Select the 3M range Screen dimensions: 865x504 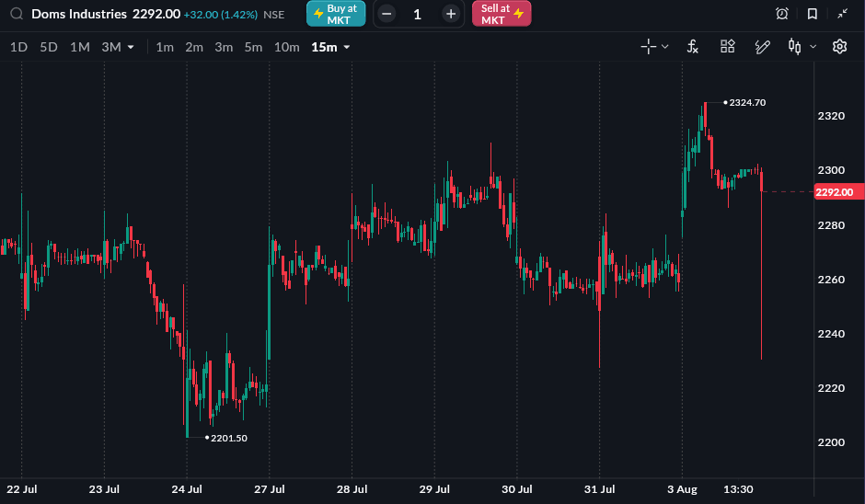[x=110, y=48]
